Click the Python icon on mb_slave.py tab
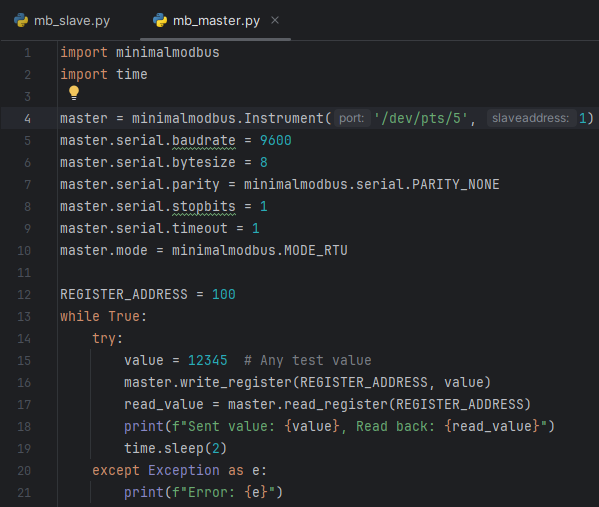The width and height of the screenshot is (599, 507). tap(21, 20)
